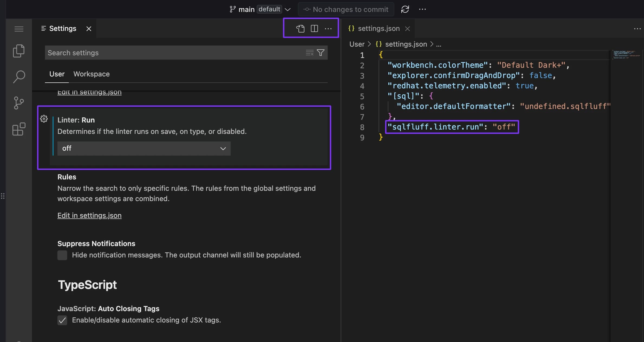Click the Synchronize Changes refresh icon
This screenshot has height=342, width=644.
click(x=405, y=9)
